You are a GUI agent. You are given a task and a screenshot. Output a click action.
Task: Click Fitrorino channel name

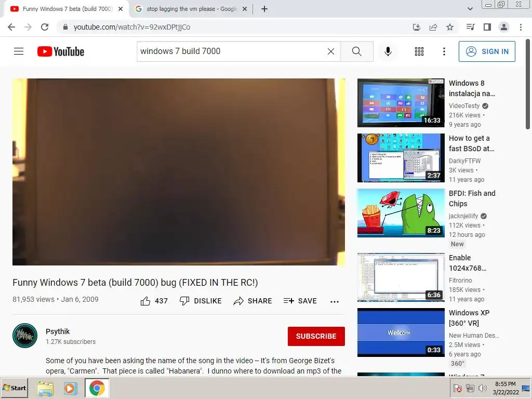click(x=460, y=280)
